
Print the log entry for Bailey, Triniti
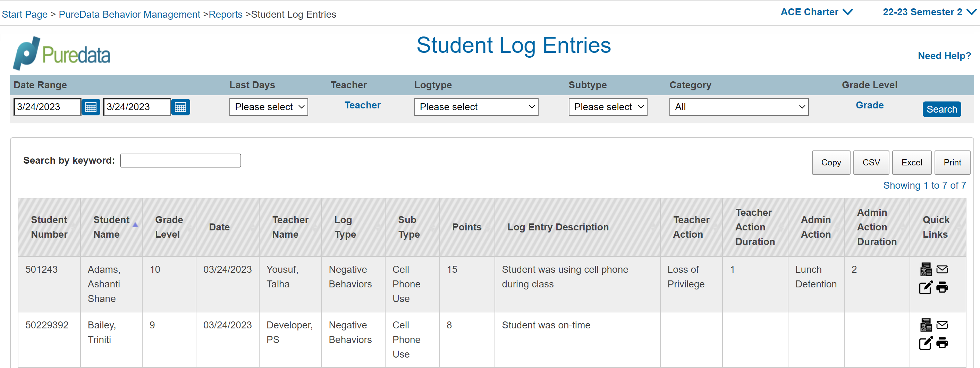point(942,343)
